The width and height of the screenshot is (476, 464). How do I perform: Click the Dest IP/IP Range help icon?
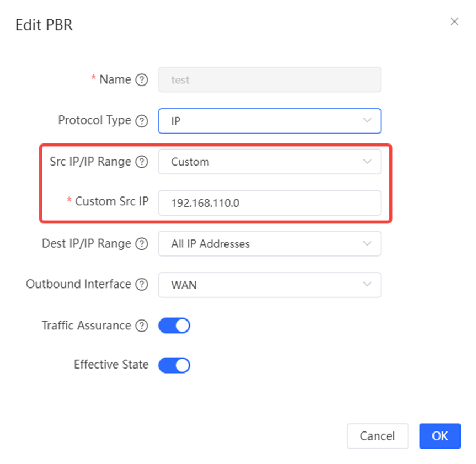click(x=141, y=243)
